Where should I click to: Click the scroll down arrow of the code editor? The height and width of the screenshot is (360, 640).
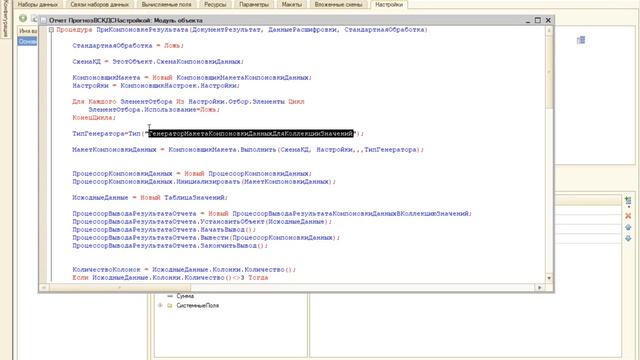pyautogui.click(x=549, y=278)
